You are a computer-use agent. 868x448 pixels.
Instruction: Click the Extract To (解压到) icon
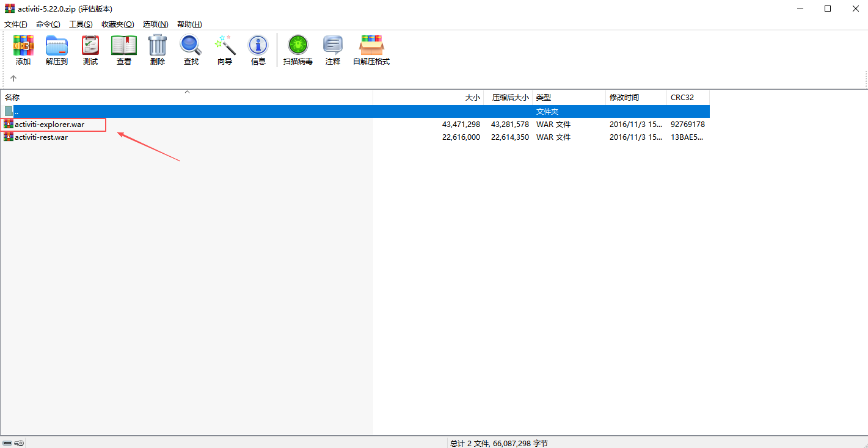[x=57, y=49]
